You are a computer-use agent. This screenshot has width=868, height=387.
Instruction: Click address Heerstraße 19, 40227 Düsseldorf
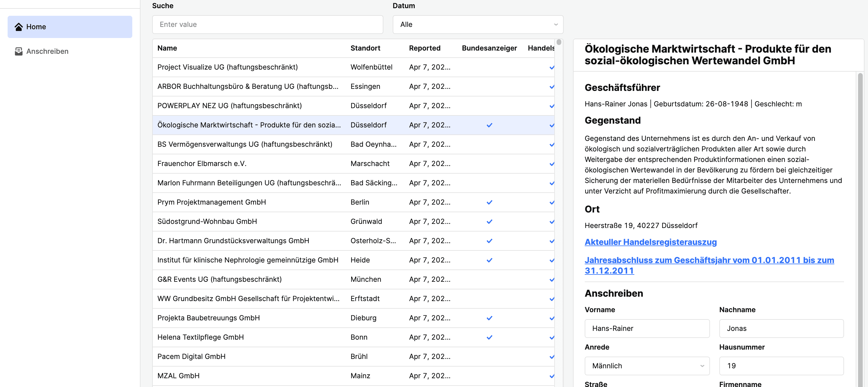point(641,225)
